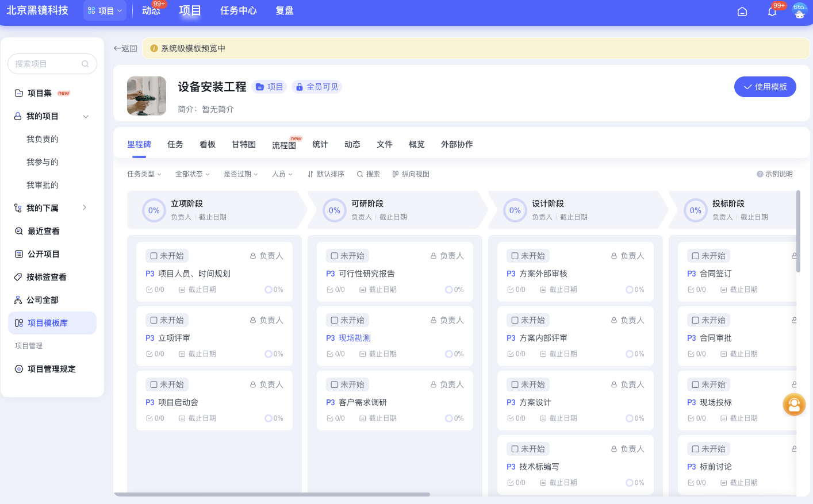Click the search magnifier in the filter toolbar
This screenshot has height=504, width=813.
[x=360, y=174]
